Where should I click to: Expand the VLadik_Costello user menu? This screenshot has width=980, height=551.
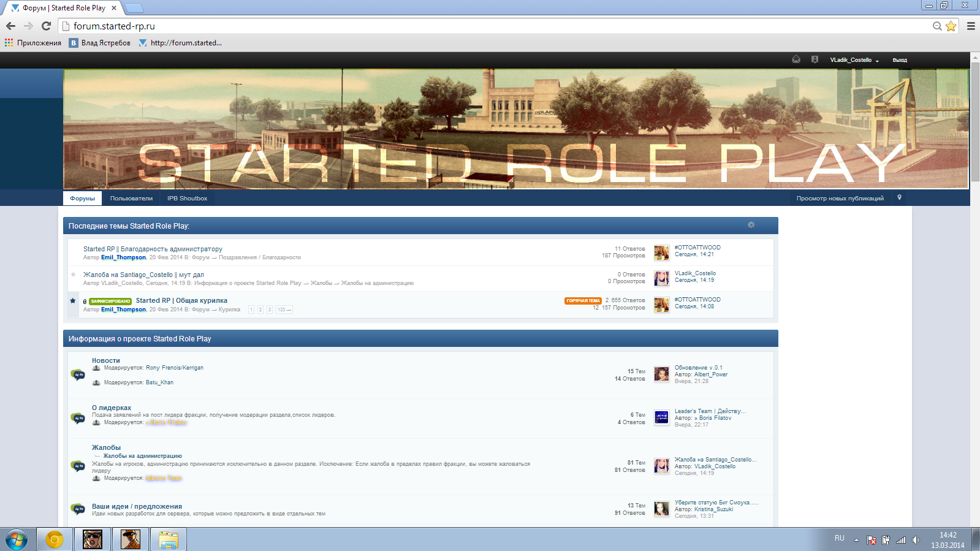854,60
